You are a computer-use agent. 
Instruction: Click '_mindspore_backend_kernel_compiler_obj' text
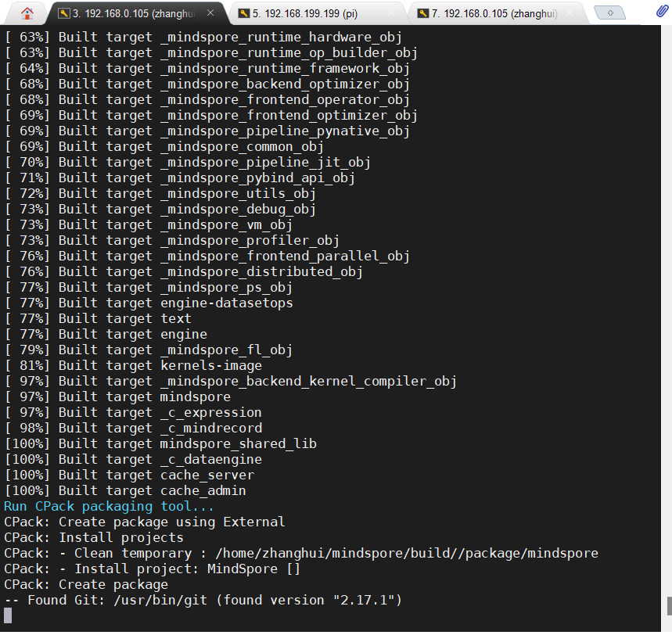(308, 382)
